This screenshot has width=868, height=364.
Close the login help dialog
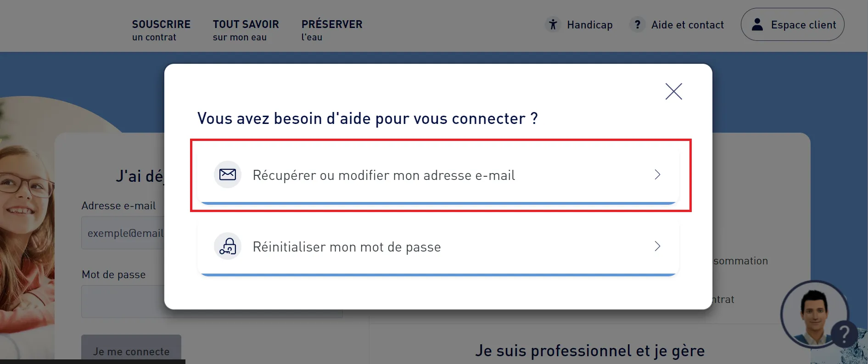click(x=673, y=91)
